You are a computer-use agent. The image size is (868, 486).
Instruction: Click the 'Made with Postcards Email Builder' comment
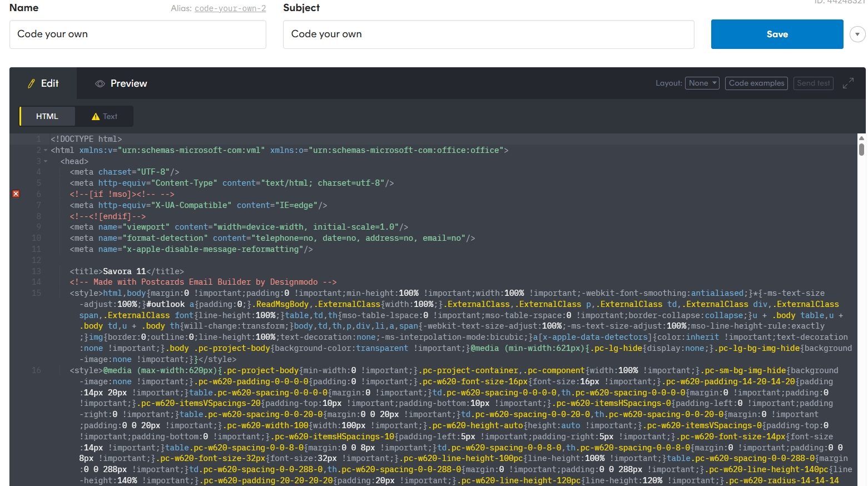coord(203,282)
